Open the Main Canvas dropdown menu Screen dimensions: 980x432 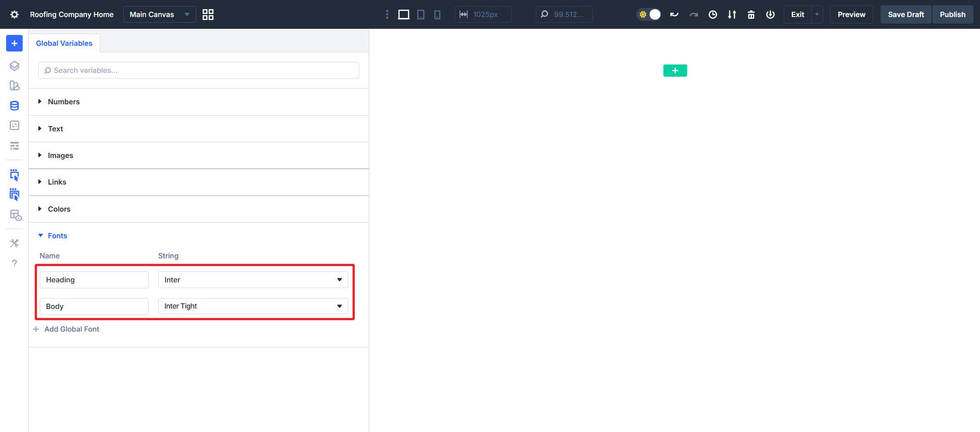point(159,14)
